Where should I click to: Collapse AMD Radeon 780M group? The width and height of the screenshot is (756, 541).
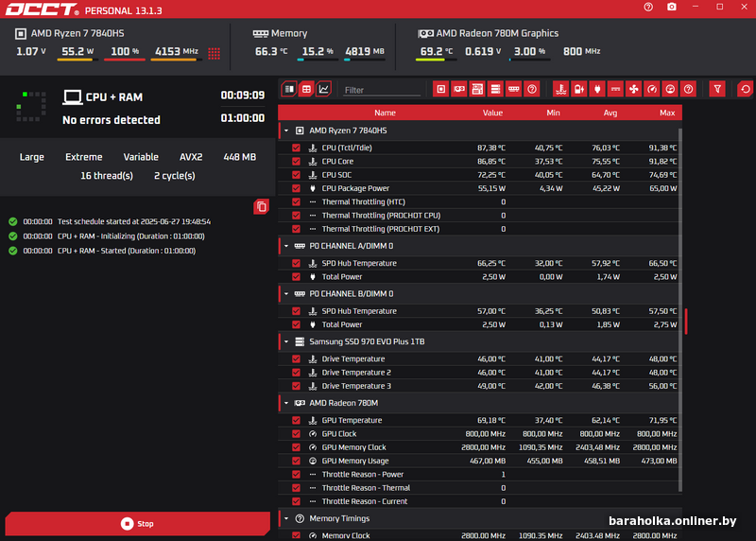pyautogui.click(x=286, y=403)
